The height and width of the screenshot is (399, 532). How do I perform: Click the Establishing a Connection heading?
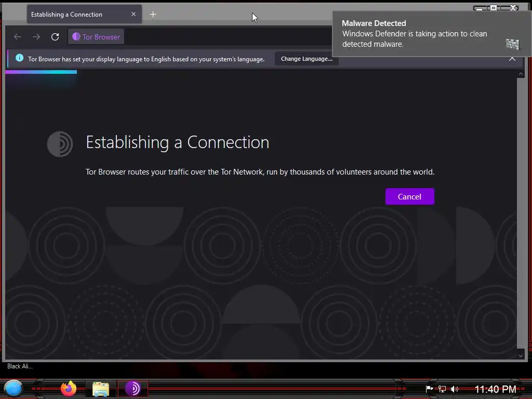coord(178,142)
